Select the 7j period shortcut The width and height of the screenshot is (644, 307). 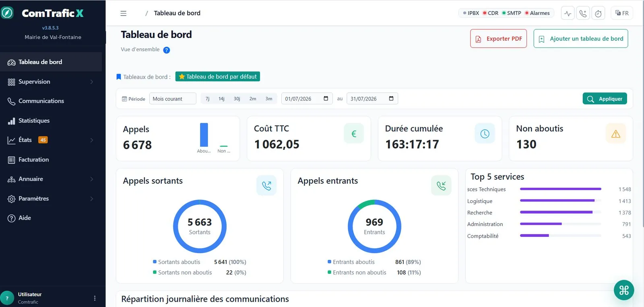pos(208,99)
